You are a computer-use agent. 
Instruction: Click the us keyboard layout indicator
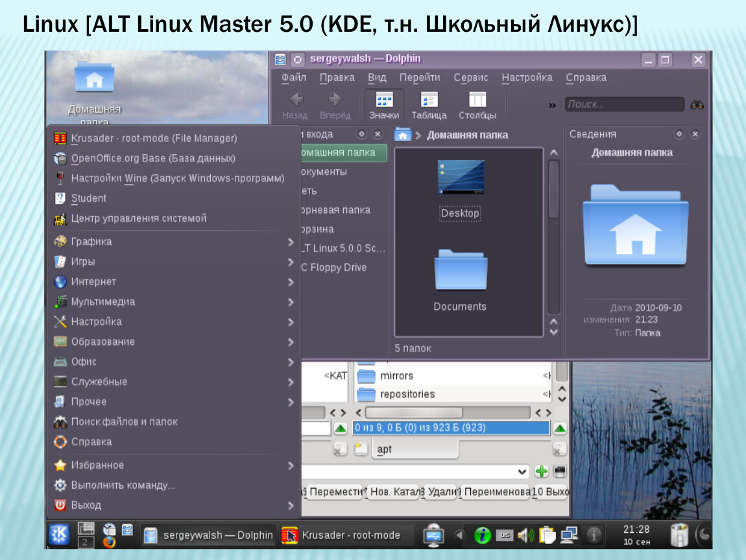tap(504, 535)
